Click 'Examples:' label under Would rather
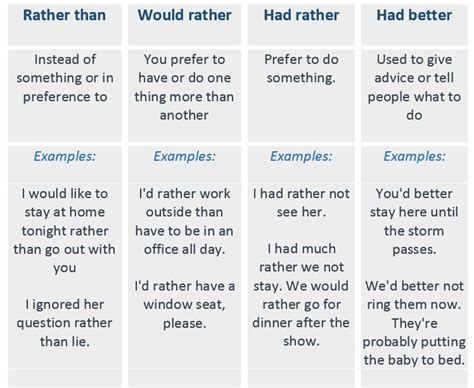 click(x=184, y=156)
